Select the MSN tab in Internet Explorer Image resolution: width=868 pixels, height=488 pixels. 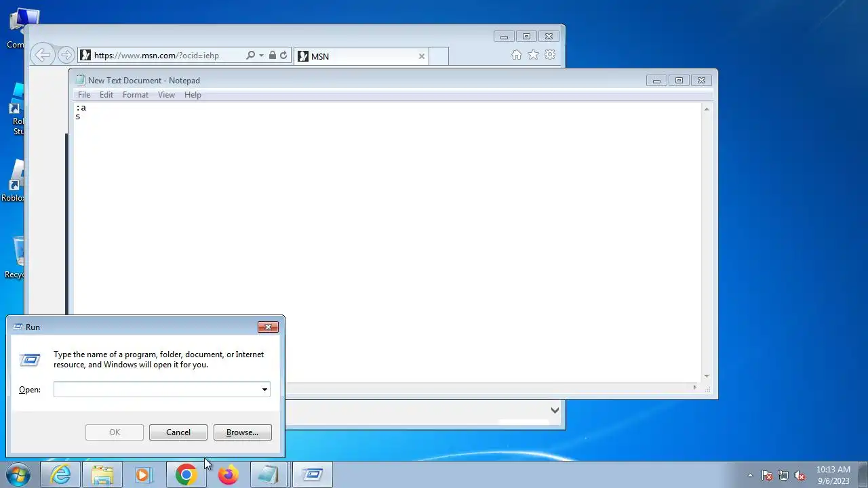pos(361,56)
